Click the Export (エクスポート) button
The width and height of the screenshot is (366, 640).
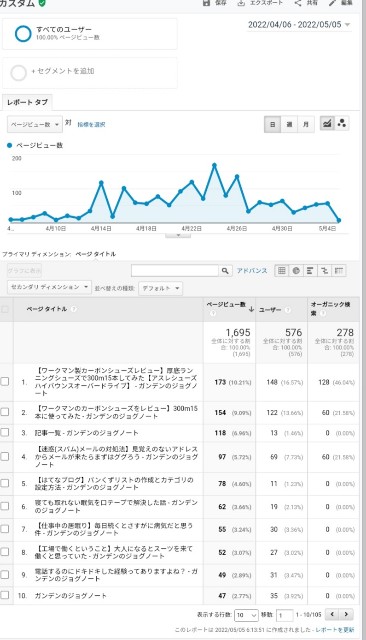point(260,2)
